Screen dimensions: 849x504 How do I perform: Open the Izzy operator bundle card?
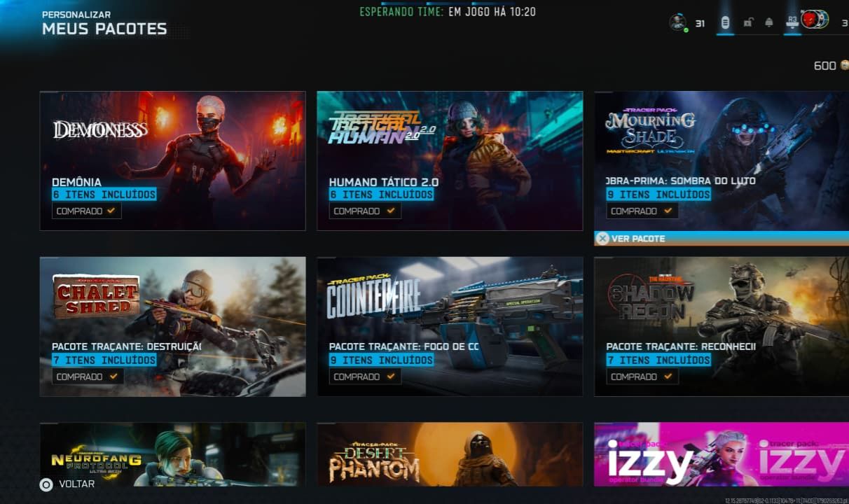722,454
